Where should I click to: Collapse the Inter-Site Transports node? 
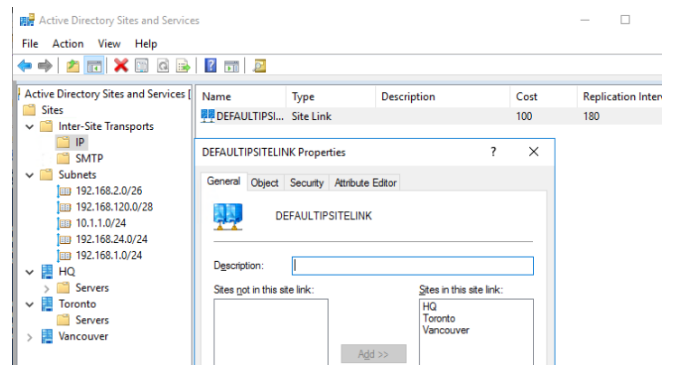[x=29, y=127]
